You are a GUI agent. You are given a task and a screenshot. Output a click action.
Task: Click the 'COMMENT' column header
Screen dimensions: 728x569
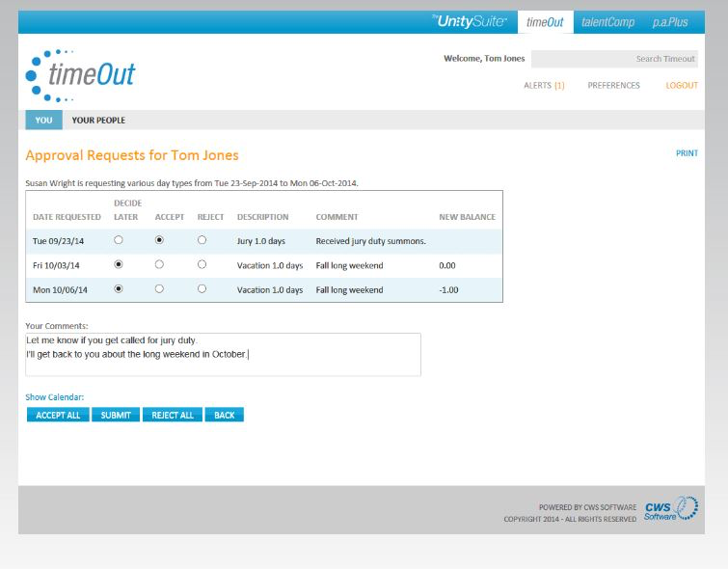[337, 217]
